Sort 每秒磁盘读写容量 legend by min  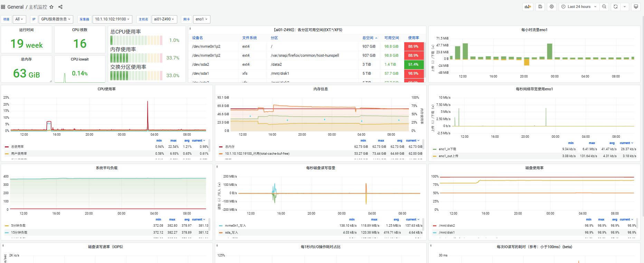(x=352, y=219)
